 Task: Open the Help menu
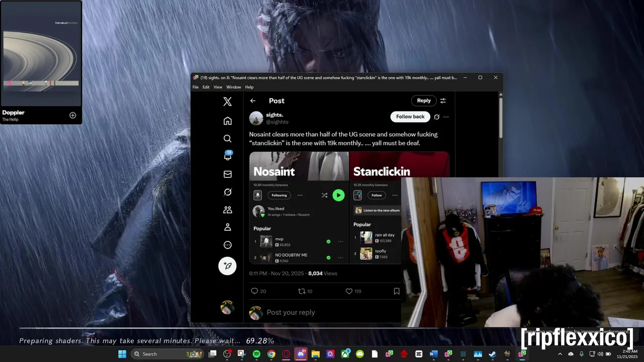249,87
